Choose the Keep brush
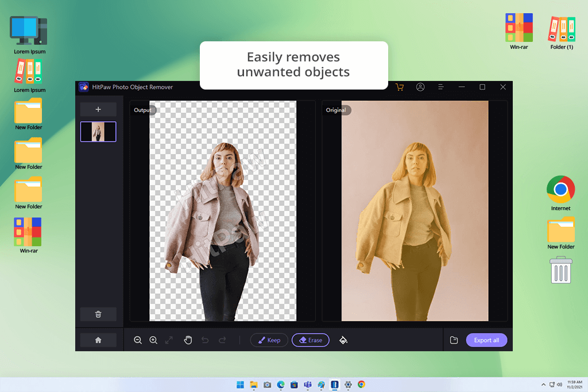This screenshot has height=392, width=588. point(269,340)
